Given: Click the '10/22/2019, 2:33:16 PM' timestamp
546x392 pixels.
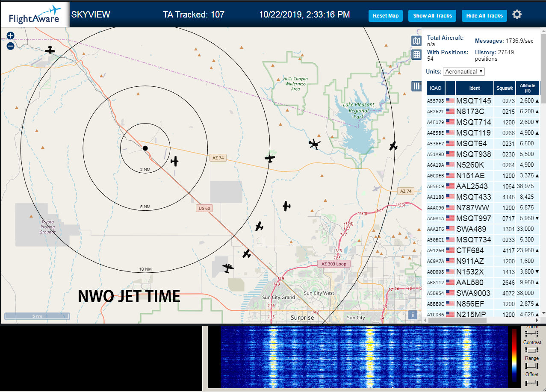Looking at the screenshot, I should [304, 15].
